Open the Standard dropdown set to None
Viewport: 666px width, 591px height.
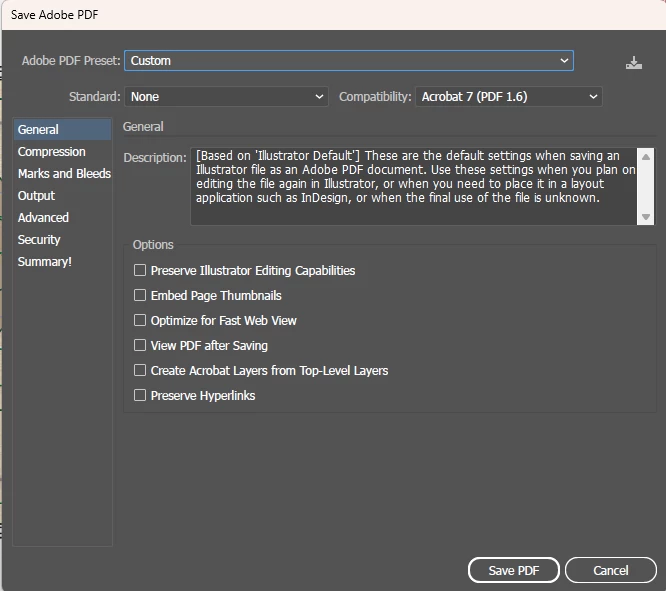(226, 97)
